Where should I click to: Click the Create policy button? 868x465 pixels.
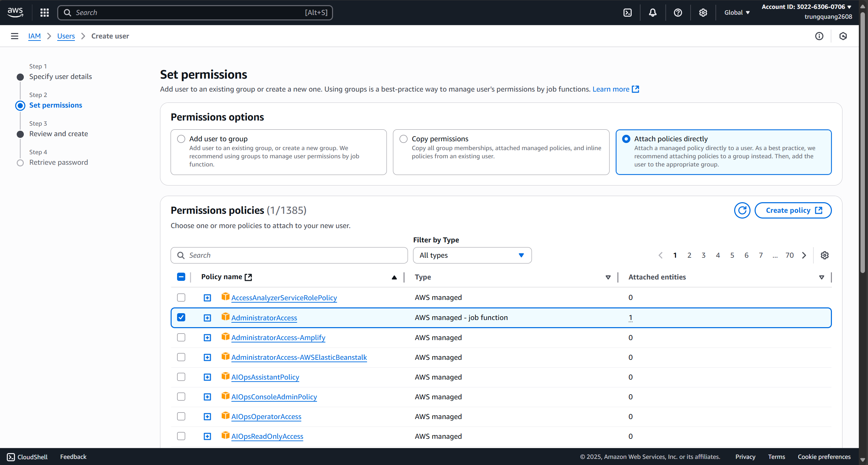[x=793, y=210]
